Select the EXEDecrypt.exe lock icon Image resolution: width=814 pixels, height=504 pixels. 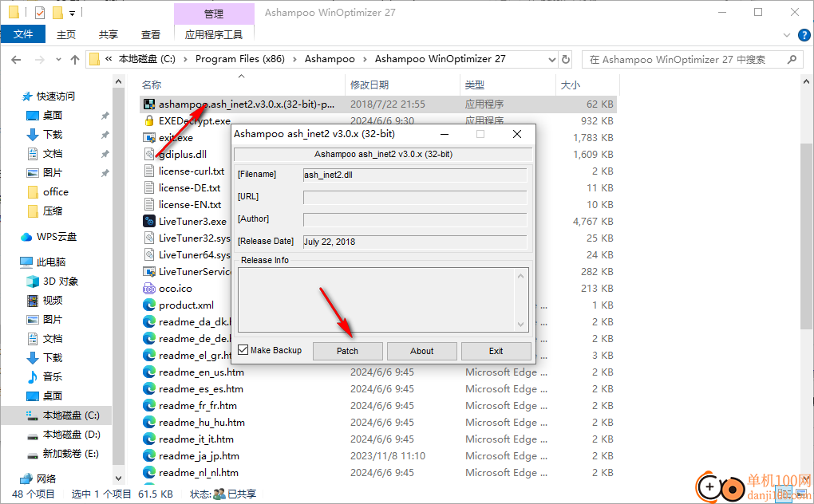(x=149, y=120)
